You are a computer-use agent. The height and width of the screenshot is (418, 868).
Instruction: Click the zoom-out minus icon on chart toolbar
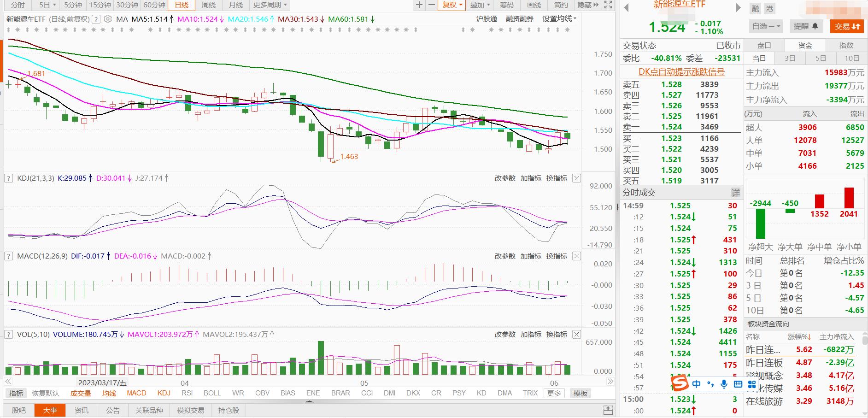431,5
